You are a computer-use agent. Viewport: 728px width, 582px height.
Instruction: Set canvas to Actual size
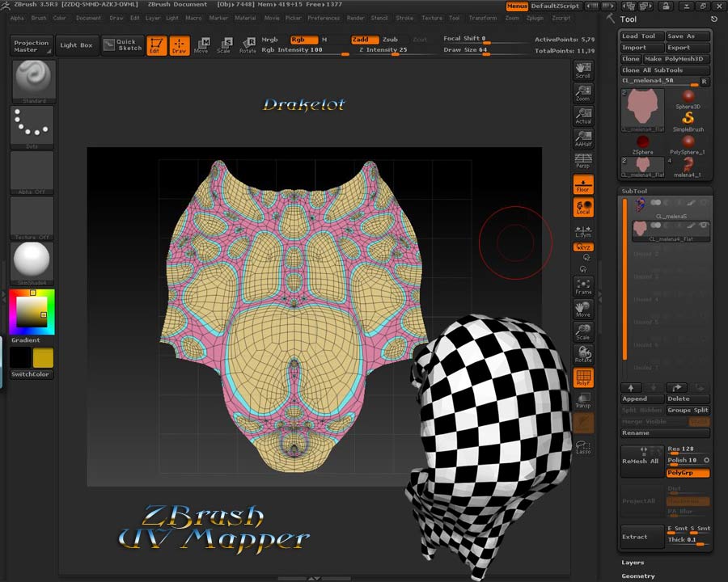click(x=583, y=116)
